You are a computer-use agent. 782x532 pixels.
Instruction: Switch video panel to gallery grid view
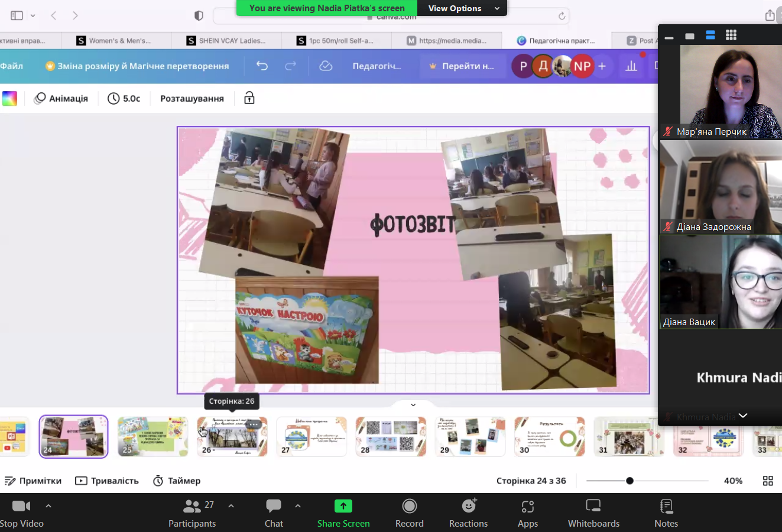731,35
